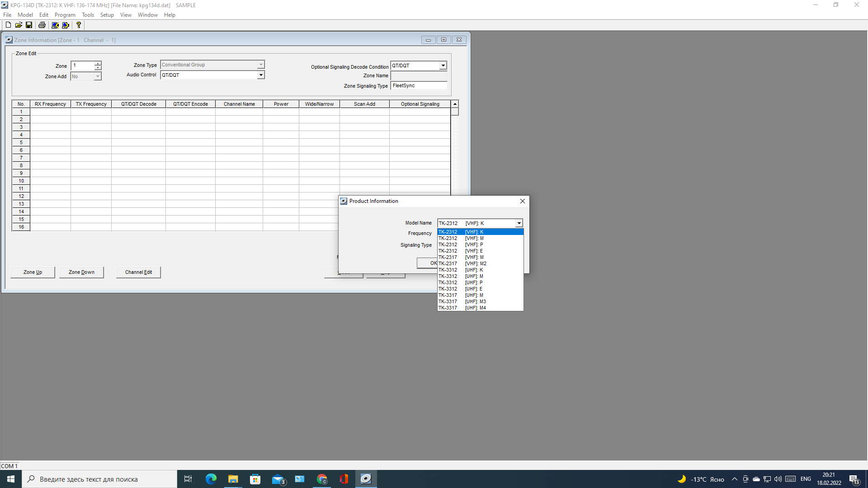Expand the Audio Control dropdown
868x488 pixels.
coord(261,75)
